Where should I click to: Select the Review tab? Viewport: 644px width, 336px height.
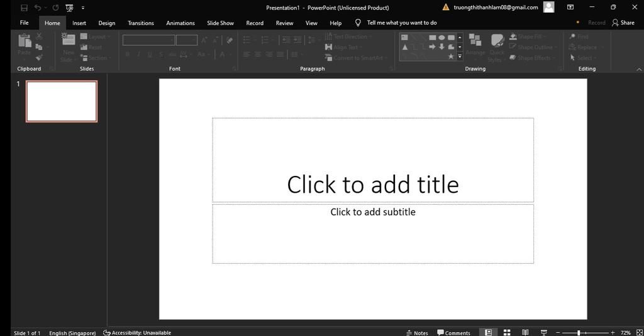click(284, 23)
